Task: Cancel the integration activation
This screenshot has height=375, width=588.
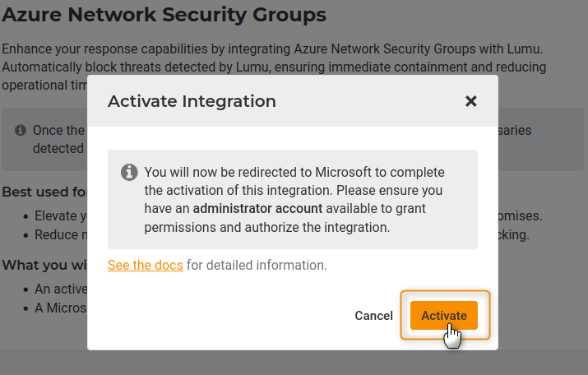Action: (x=373, y=316)
